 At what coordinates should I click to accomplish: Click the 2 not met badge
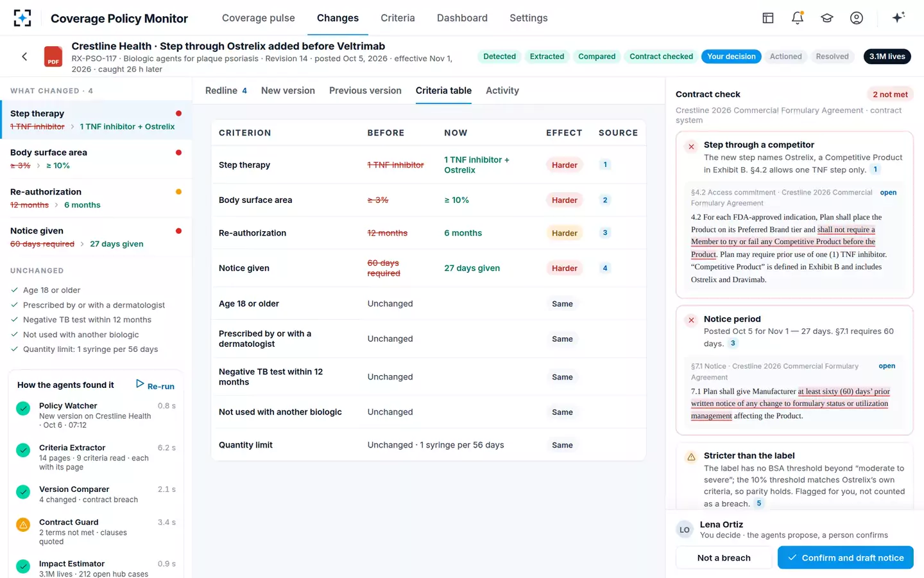tap(890, 94)
